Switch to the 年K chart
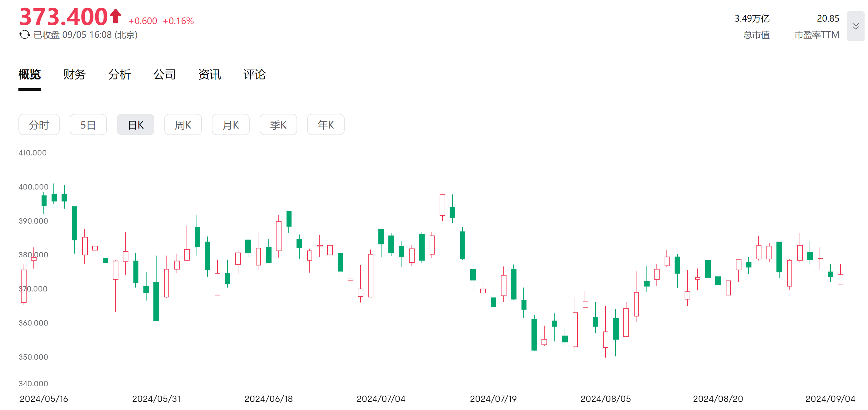 tap(326, 125)
